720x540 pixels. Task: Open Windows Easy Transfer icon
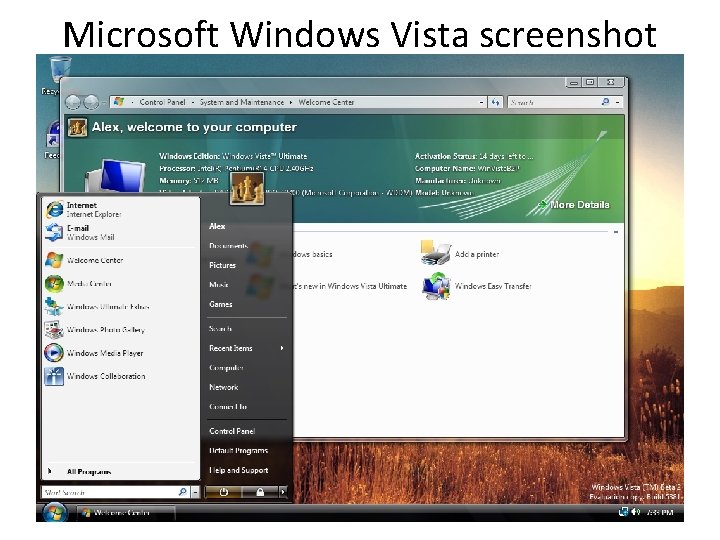[x=435, y=286]
